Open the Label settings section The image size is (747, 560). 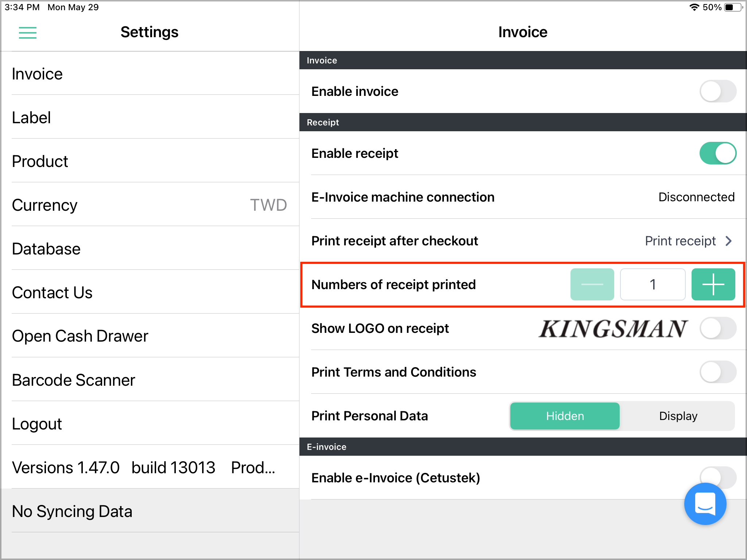[x=31, y=117]
